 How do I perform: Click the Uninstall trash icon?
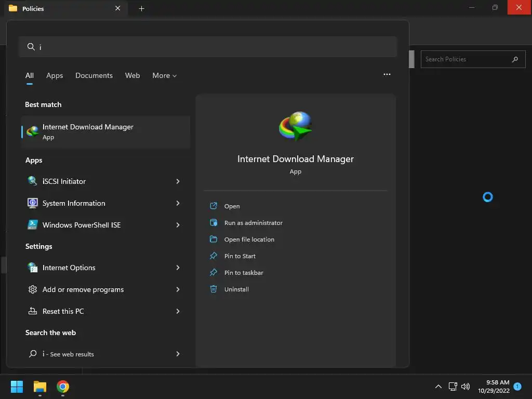pyautogui.click(x=214, y=289)
